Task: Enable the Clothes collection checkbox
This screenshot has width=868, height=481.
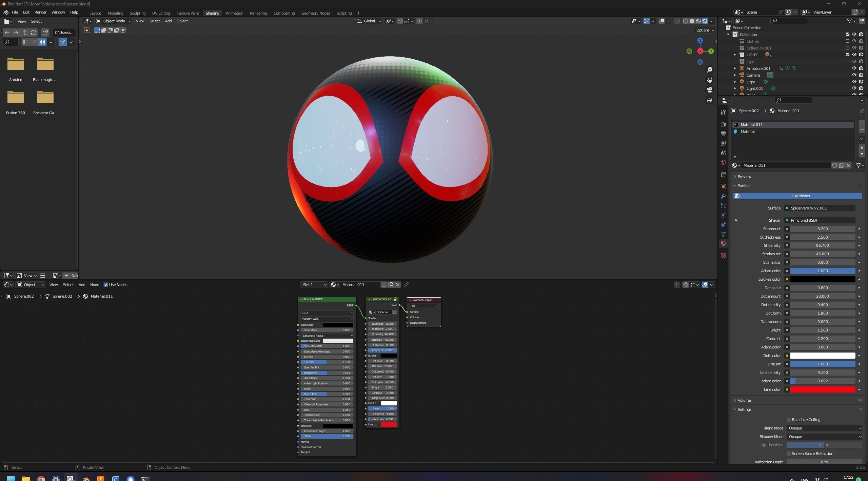Action: (x=847, y=41)
